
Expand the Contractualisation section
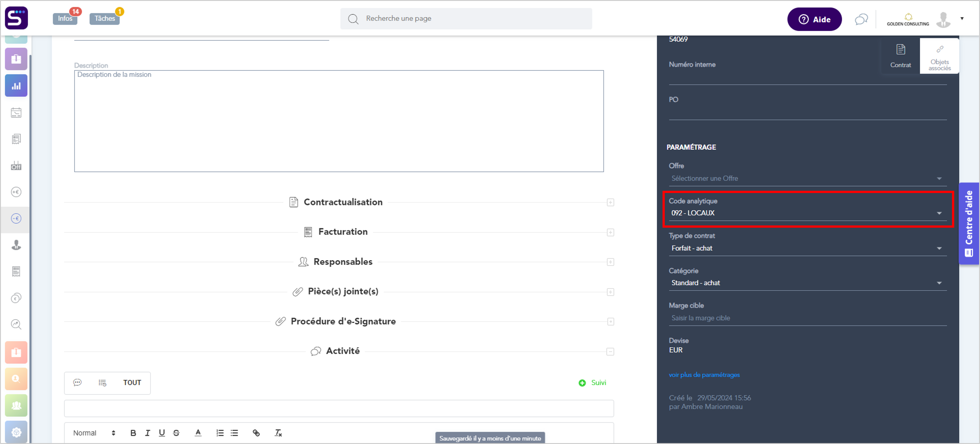click(610, 203)
